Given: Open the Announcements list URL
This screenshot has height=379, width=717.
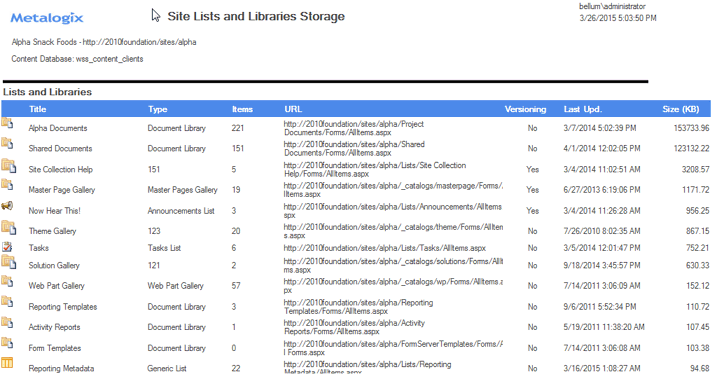Looking at the screenshot, I should pyautogui.click(x=393, y=211).
